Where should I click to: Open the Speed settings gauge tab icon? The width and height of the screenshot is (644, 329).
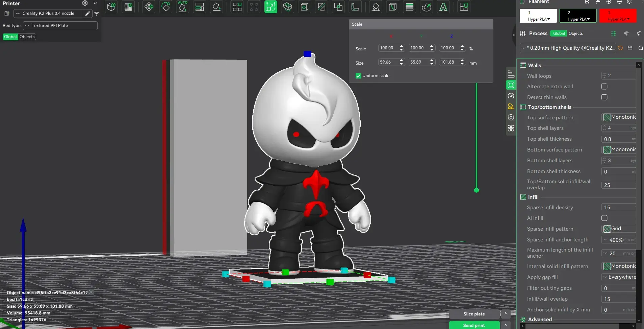(x=511, y=96)
